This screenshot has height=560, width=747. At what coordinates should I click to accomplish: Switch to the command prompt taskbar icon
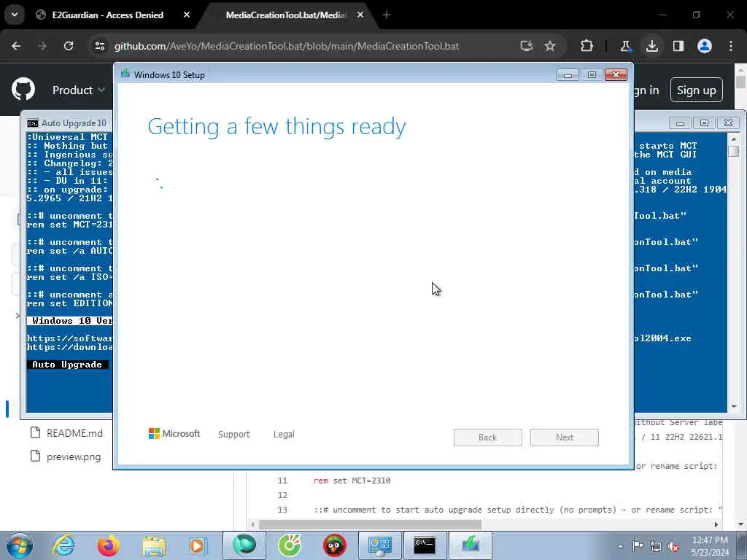425,545
